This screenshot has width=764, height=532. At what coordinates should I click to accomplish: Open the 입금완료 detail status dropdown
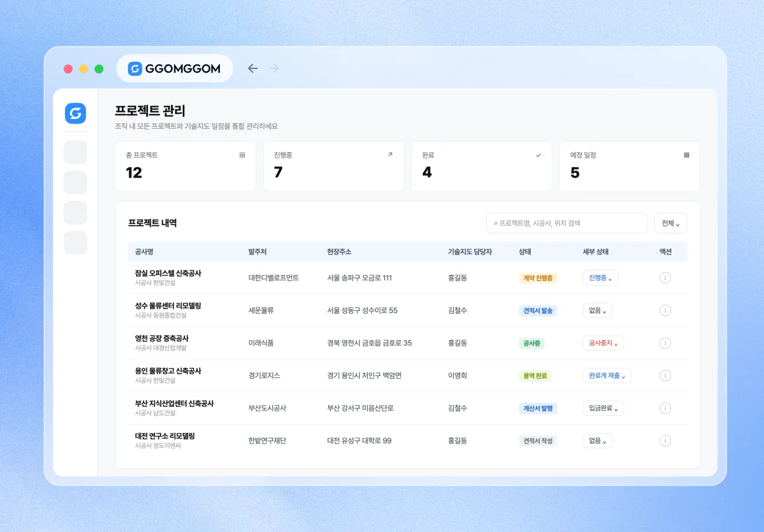(603, 408)
